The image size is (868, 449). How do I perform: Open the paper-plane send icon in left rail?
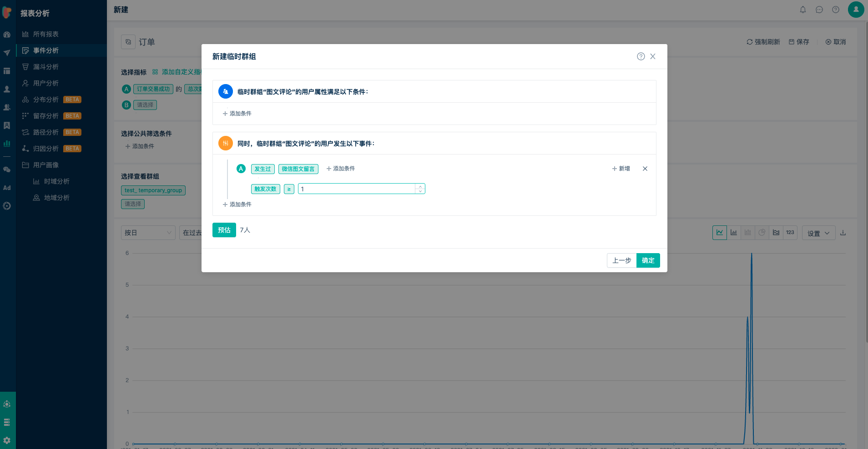pos(7,53)
